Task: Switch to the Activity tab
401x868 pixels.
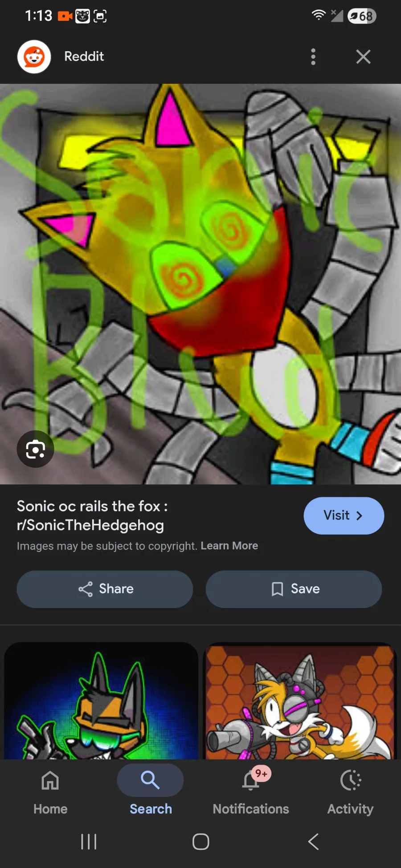Action: [351, 792]
